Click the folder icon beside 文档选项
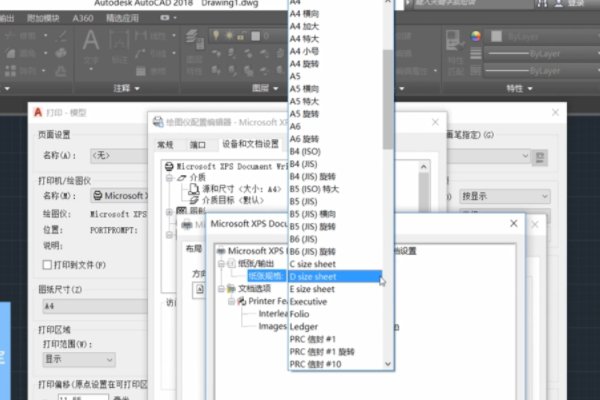 pos(231,288)
